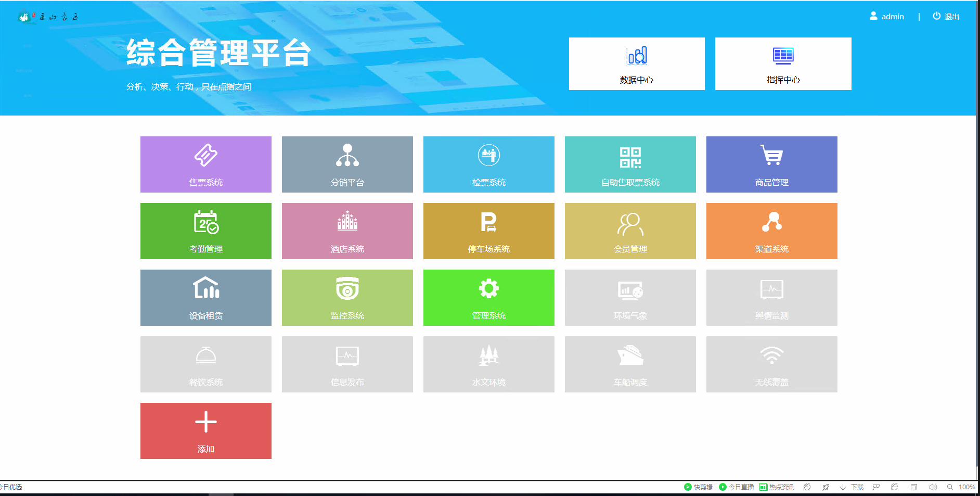Open the 售票系统 (ticketing system) tile

(205, 164)
